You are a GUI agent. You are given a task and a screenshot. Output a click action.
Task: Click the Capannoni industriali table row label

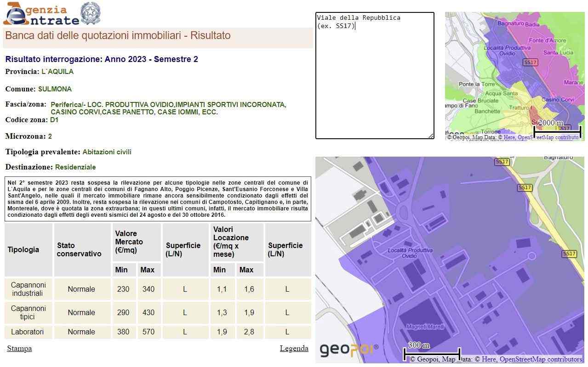(28, 289)
